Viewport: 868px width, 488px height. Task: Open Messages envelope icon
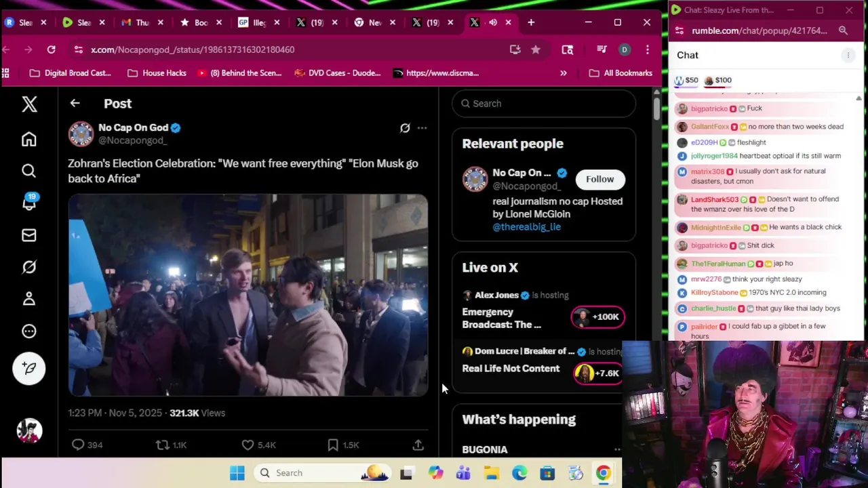point(28,235)
